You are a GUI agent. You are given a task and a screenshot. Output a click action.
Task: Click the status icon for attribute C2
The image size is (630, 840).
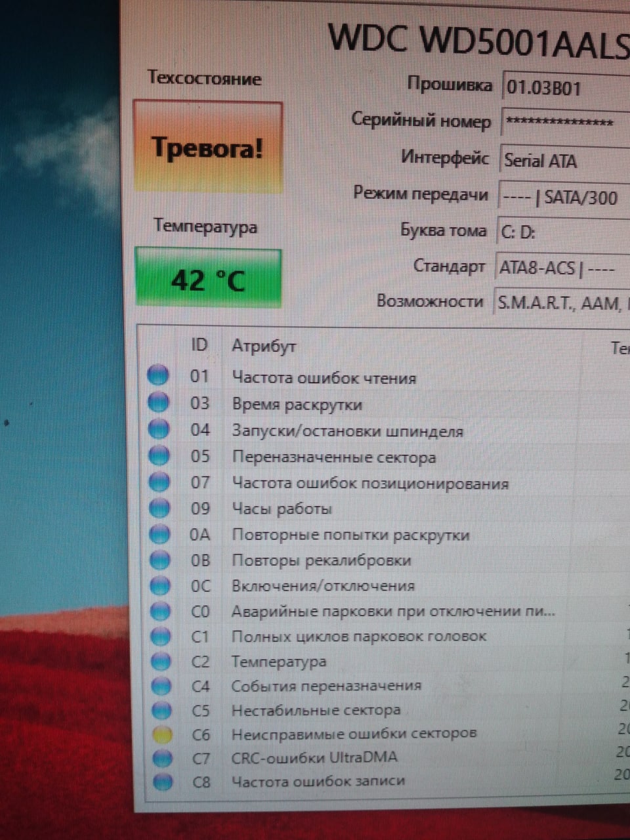[161, 661]
